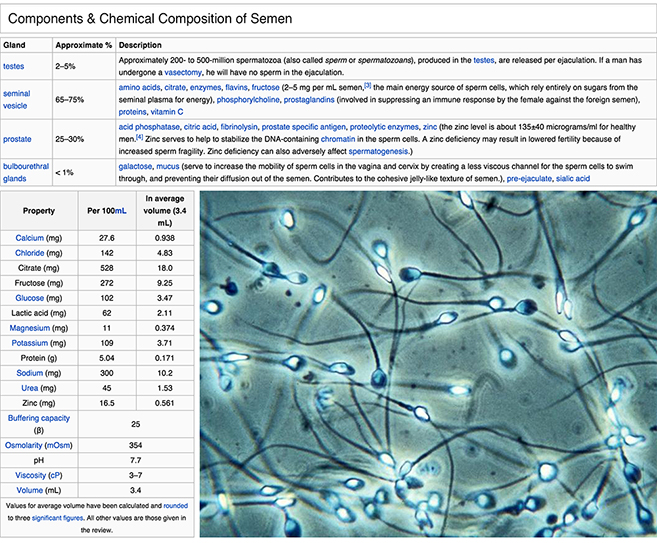
Task: Follow the Magnesium property link
Action: tap(29, 328)
